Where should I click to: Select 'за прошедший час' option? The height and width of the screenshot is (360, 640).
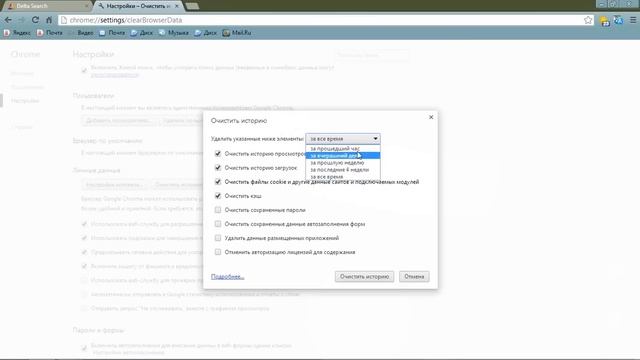[x=343, y=149]
